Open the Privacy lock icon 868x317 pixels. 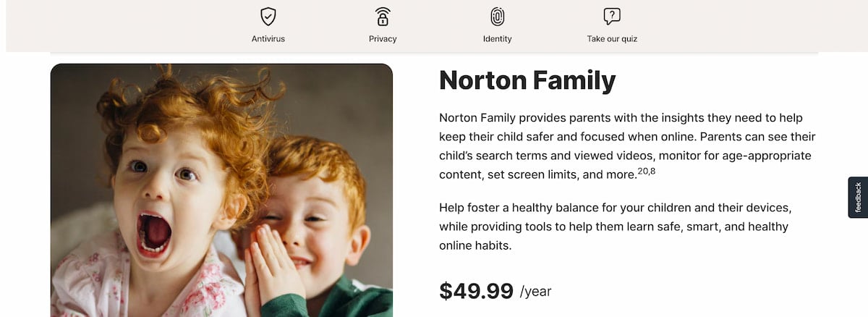383,16
